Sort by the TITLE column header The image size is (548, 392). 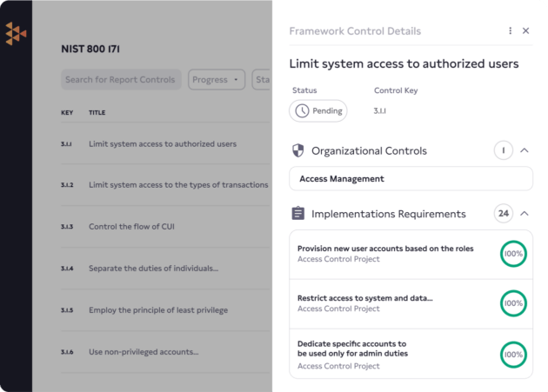[x=97, y=113]
